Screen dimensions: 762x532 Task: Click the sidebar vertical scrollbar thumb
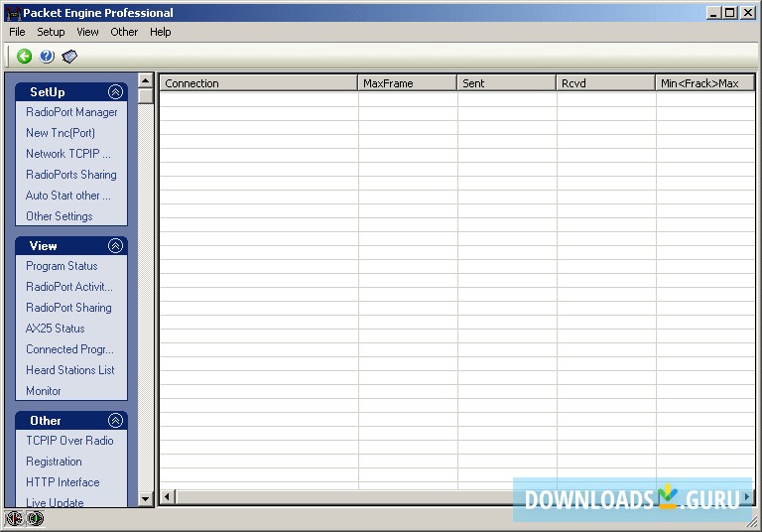click(x=146, y=96)
